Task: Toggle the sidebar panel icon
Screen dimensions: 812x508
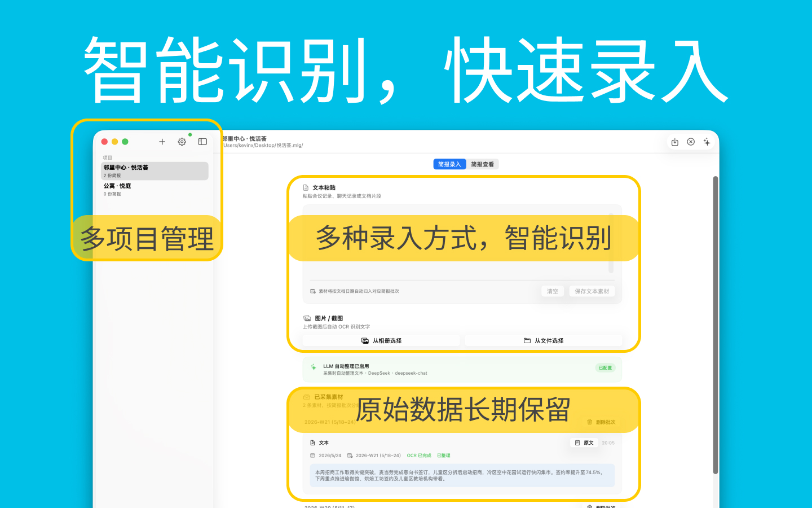Action: click(x=202, y=142)
